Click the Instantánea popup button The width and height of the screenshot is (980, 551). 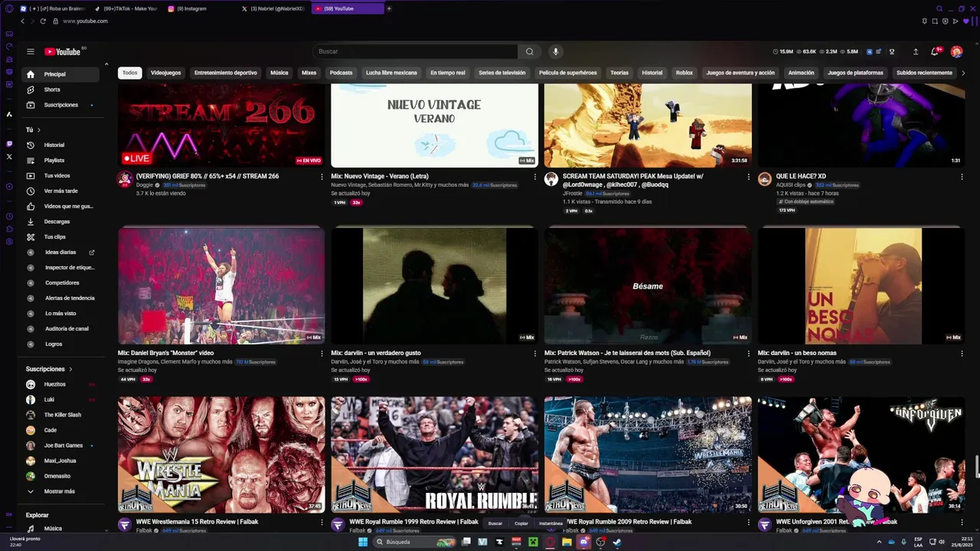point(550,523)
